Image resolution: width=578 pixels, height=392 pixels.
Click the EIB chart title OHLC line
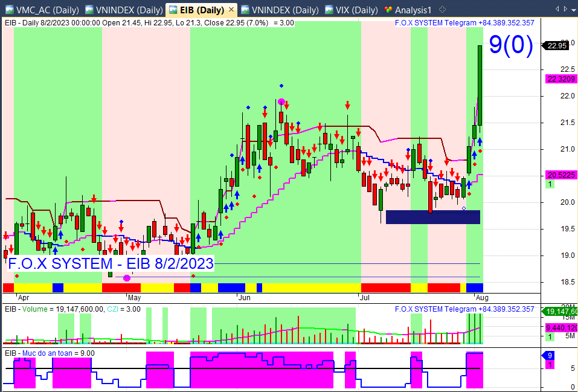[149, 23]
